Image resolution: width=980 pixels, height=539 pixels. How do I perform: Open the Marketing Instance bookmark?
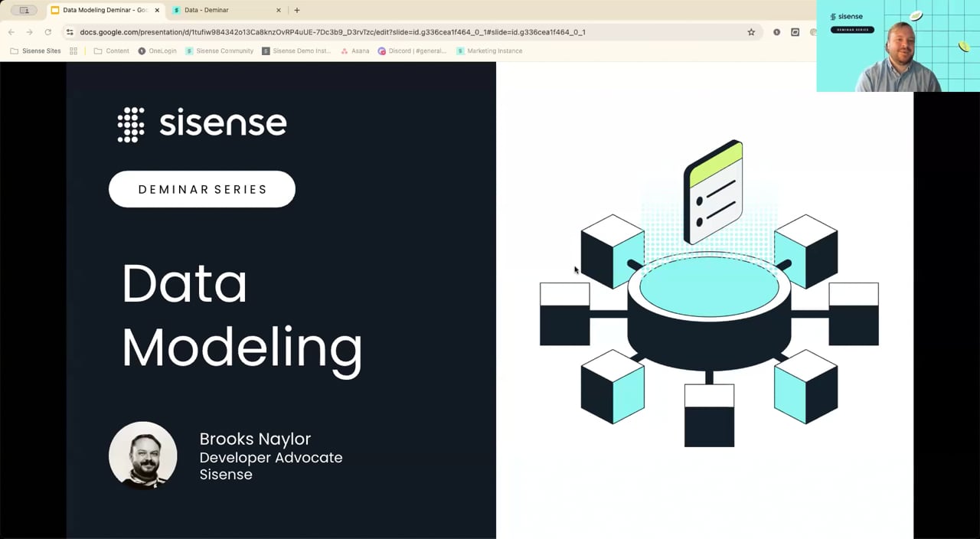pos(489,51)
